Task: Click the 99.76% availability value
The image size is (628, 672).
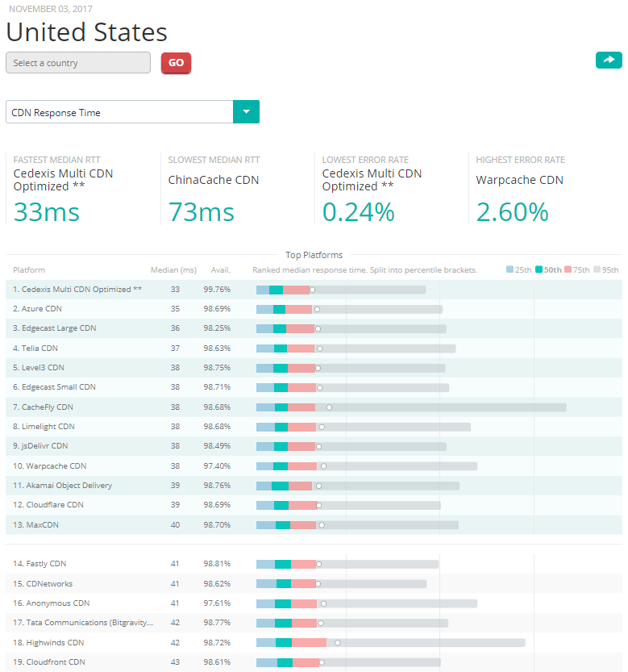Action: pyautogui.click(x=217, y=290)
